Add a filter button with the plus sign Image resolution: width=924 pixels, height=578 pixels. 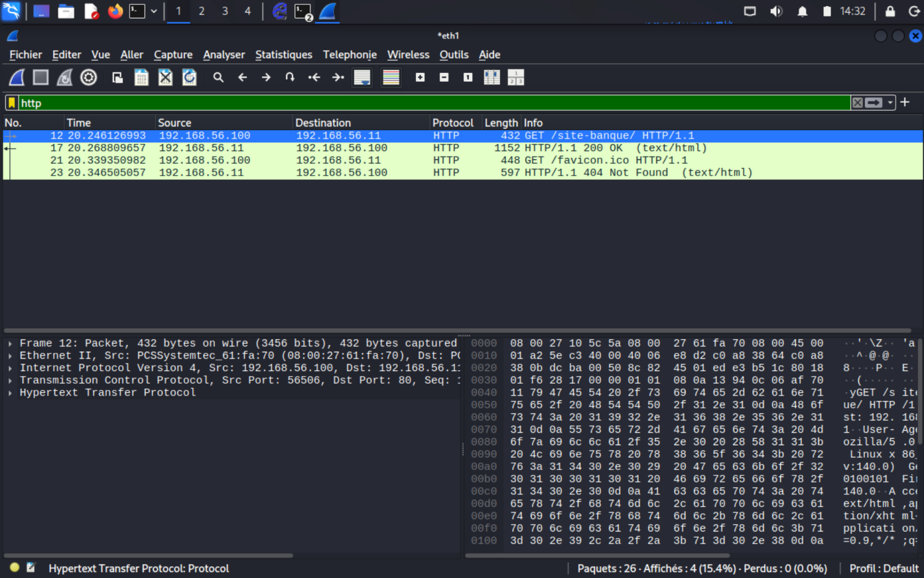pyautogui.click(x=905, y=102)
